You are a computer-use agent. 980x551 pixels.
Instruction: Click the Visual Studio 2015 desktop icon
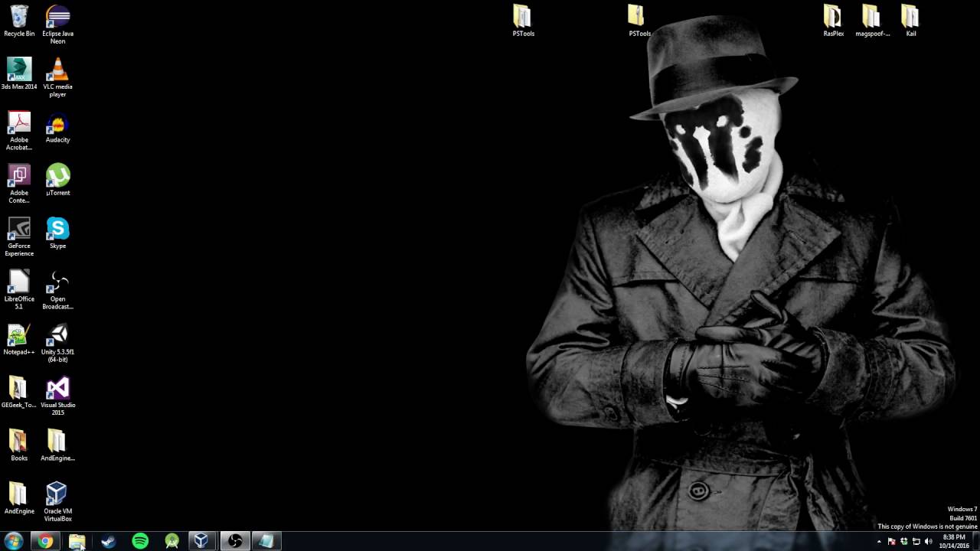(x=57, y=396)
